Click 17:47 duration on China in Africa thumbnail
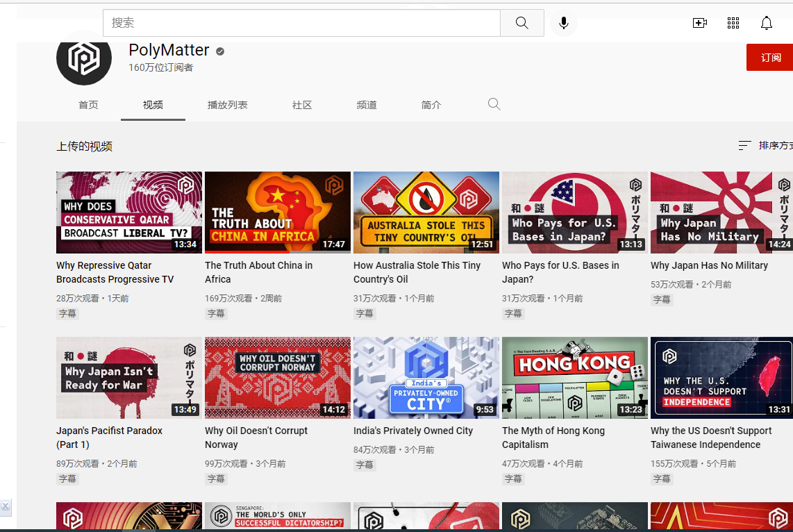This screenshot has width=793, height=532. click(334, 244)
